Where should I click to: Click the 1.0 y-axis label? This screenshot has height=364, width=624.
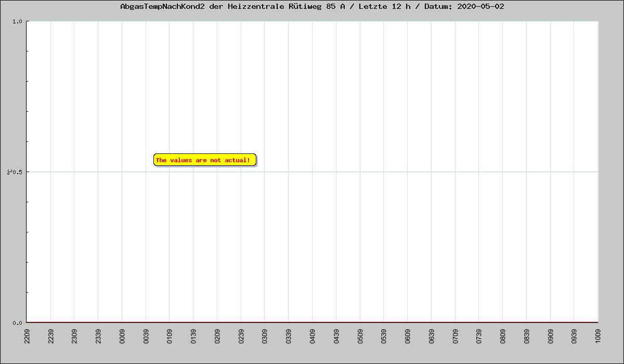(17, 21)
